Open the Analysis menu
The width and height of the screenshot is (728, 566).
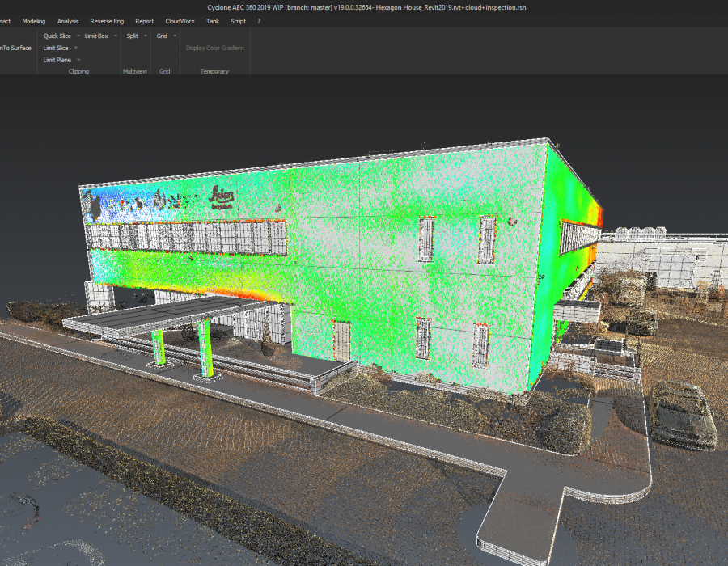pyautogui.click(x=68, y=21)
